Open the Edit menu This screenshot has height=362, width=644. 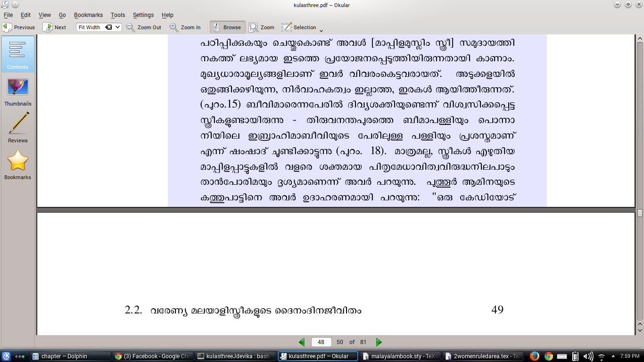(x=25, y=15)
